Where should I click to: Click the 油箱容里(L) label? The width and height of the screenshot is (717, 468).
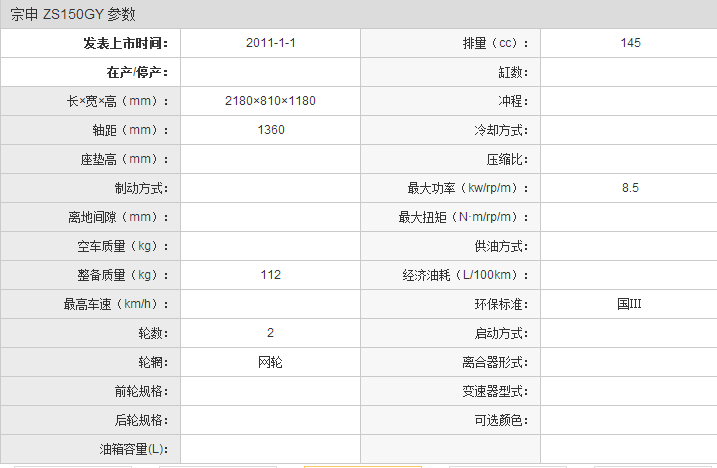pyautogui.click(x=134, y=449)
